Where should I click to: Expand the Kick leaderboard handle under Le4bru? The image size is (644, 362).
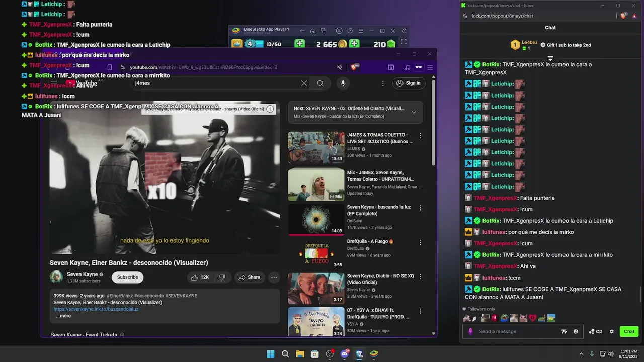click(550, 58)
